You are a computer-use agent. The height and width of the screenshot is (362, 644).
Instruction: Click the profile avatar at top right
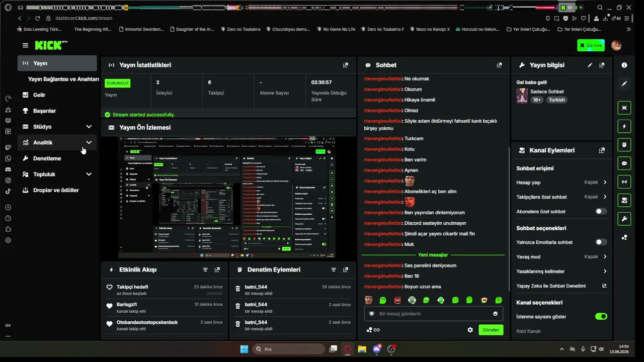pyautogui.click(x=616, y=45)
